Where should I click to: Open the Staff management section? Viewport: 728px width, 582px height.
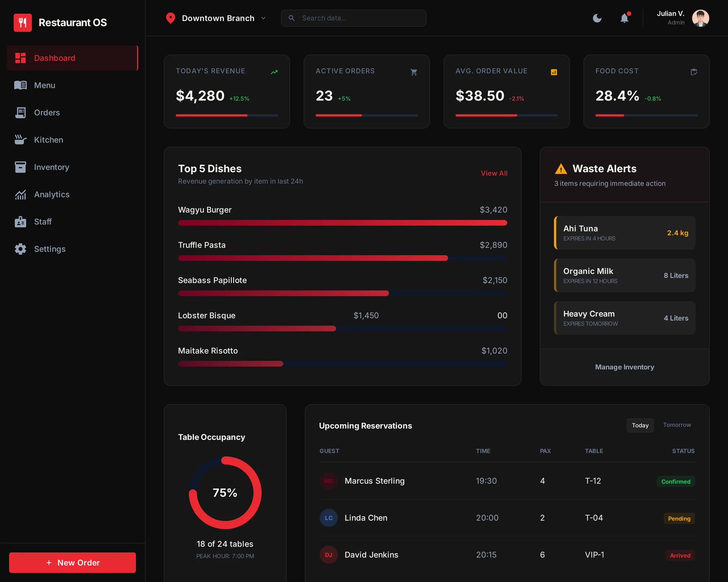click(43, 221)
